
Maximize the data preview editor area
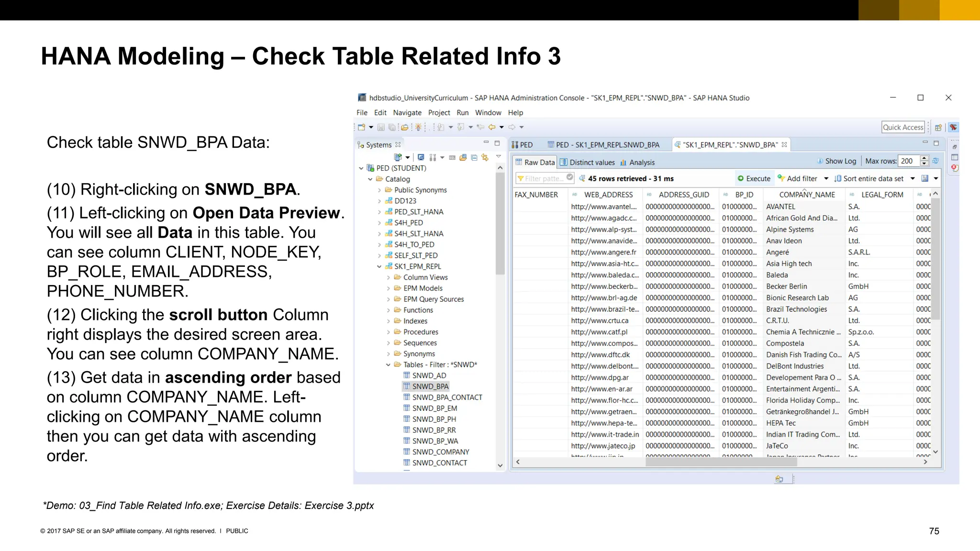pyautogui.click(x=936, y=143)
